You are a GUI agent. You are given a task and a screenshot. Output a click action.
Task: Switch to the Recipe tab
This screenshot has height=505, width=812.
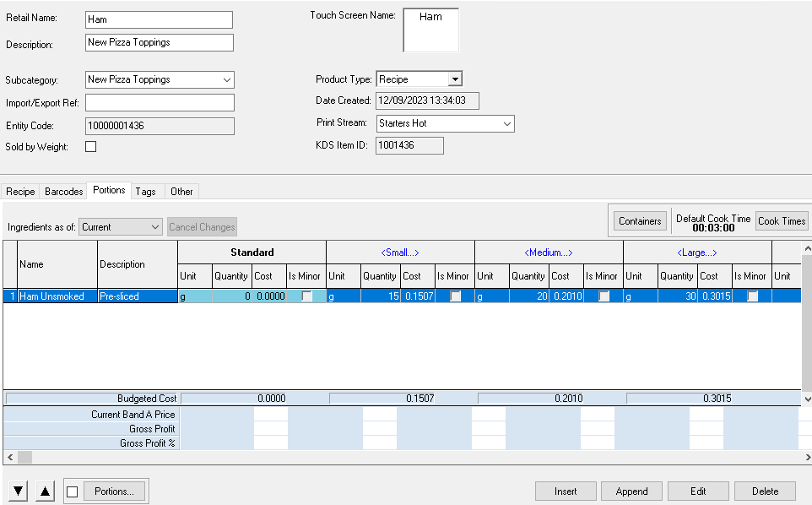point(21,192)
